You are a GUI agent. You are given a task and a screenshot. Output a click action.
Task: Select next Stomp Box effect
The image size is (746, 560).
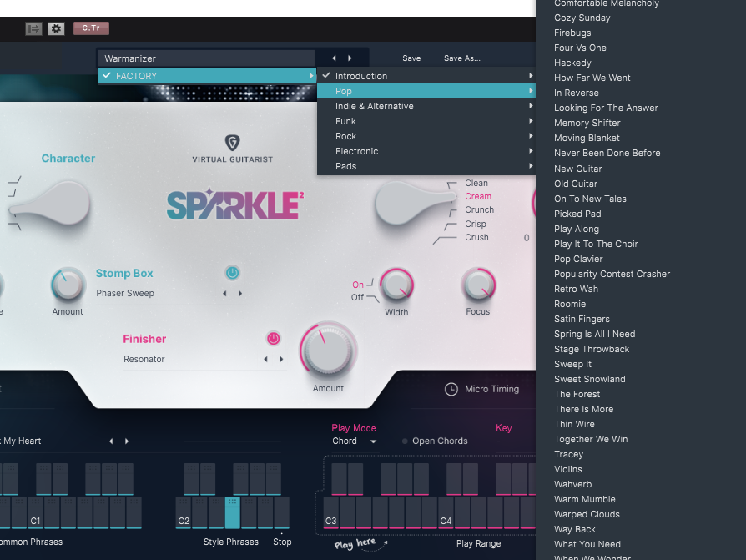[240, 294]
